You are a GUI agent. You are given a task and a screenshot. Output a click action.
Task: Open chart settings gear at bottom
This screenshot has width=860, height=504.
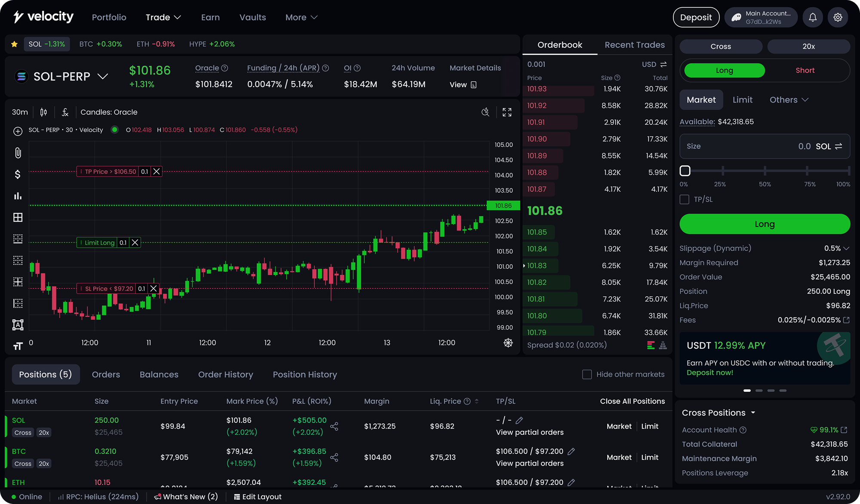(x=508, y=343)
